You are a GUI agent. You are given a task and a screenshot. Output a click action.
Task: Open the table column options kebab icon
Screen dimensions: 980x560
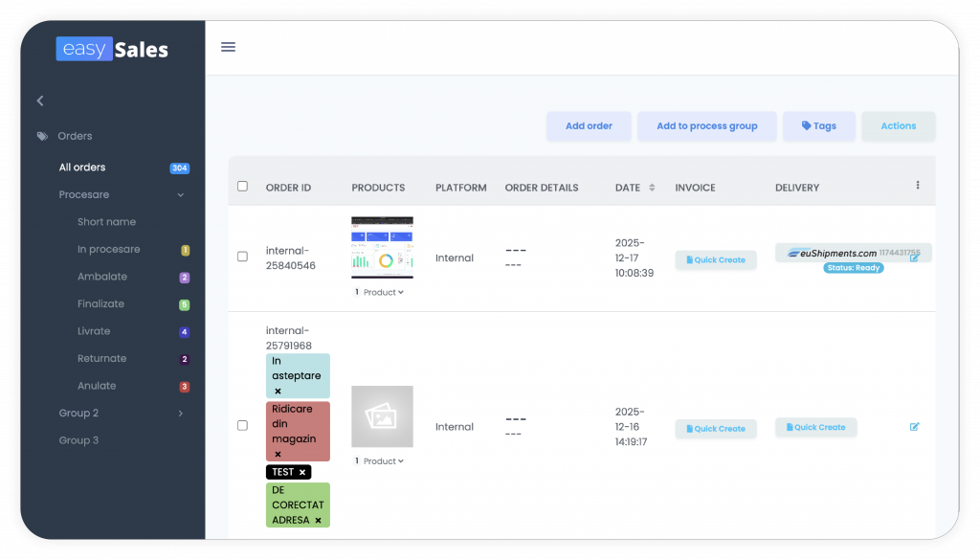click(917, 186)
